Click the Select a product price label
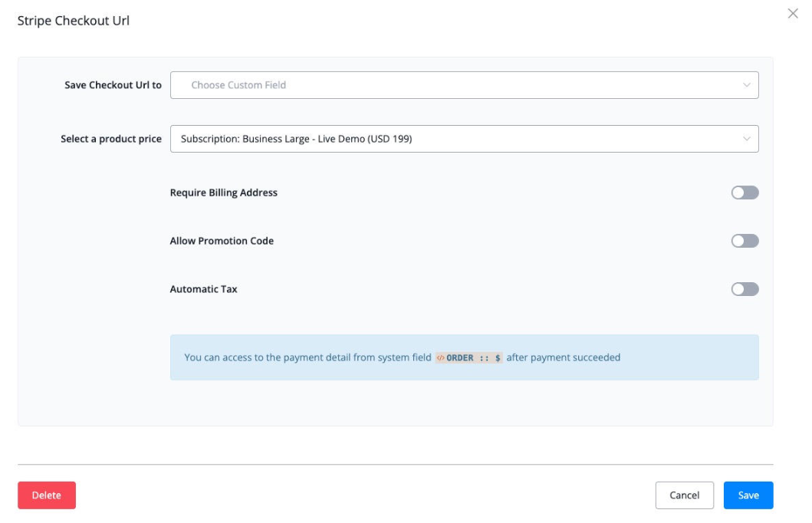This screenshot has height=523, width=812. 111,139
